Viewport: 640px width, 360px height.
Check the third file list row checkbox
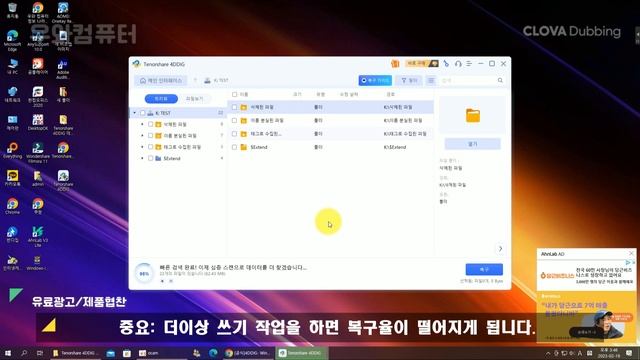click(x=234, y=133)
